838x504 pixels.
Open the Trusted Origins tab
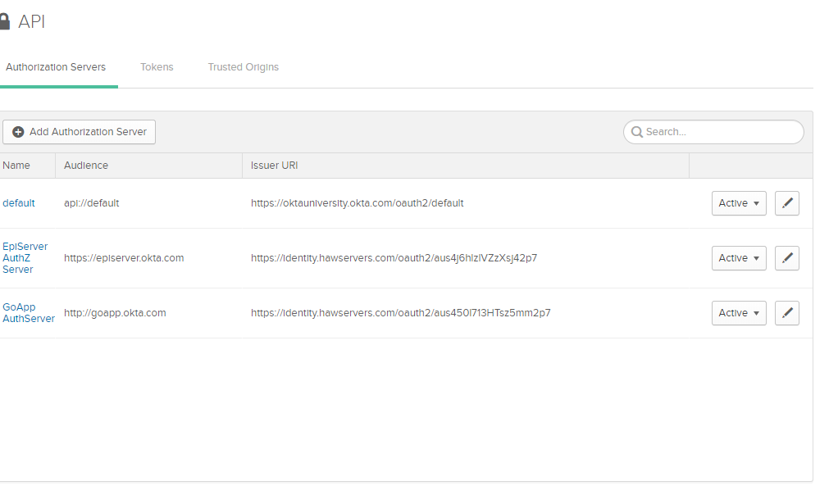[x=243, y=67]
